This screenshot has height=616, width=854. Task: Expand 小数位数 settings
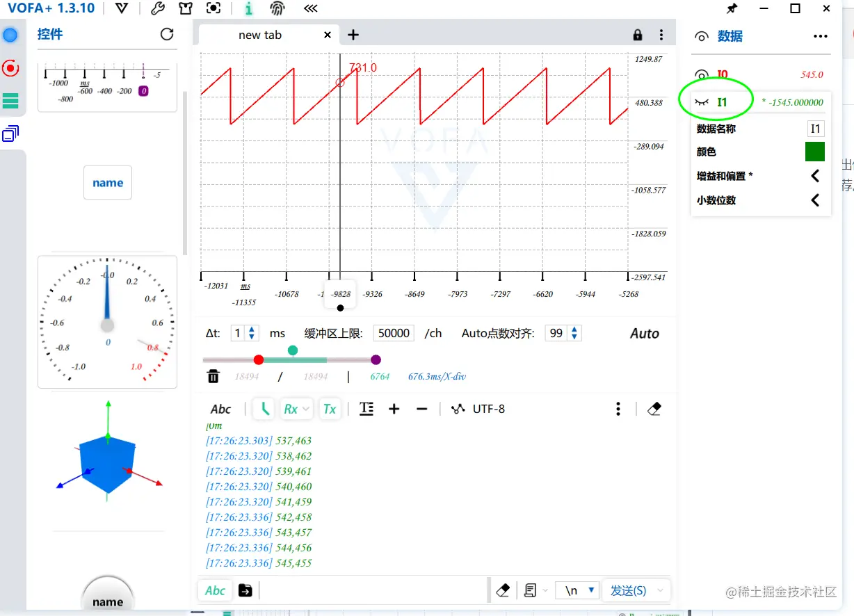pyautogui.click(x=815, y=200)
